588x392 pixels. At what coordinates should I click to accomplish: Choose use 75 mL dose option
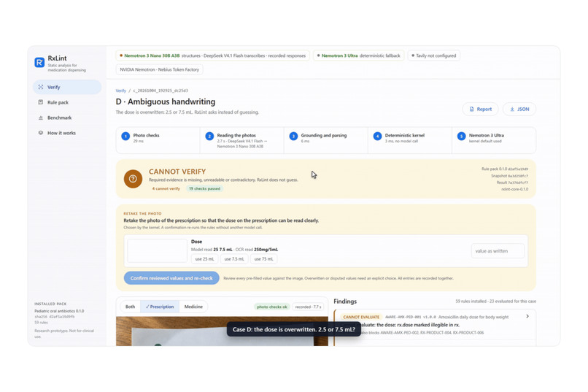[263, 259]
